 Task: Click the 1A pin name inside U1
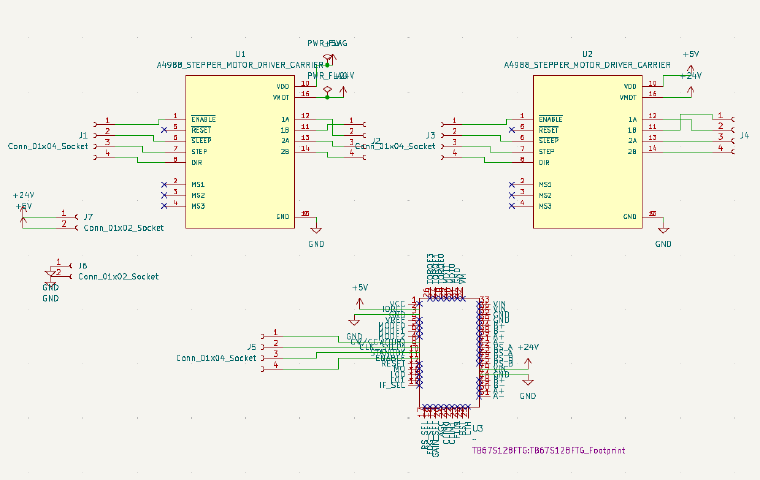click(285, 119)
